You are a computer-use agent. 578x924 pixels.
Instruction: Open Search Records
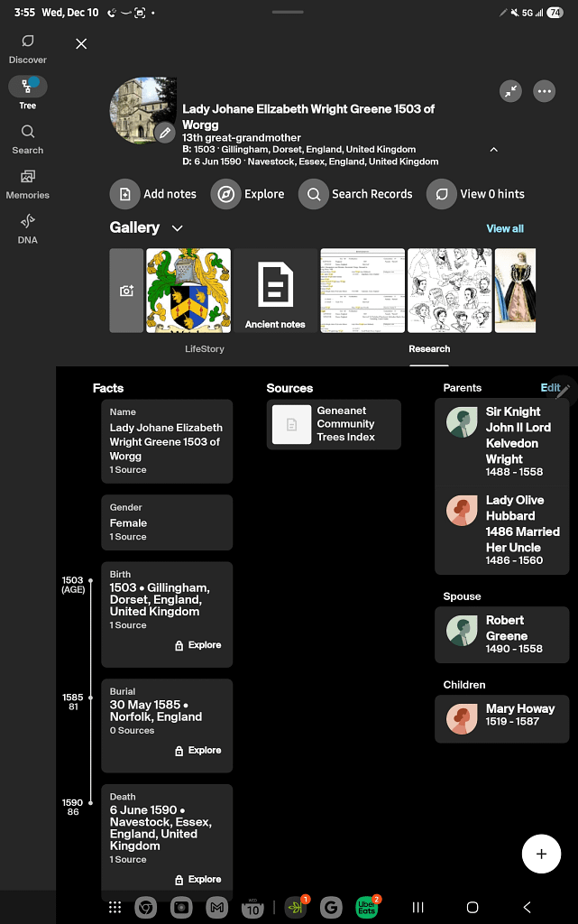356,194
